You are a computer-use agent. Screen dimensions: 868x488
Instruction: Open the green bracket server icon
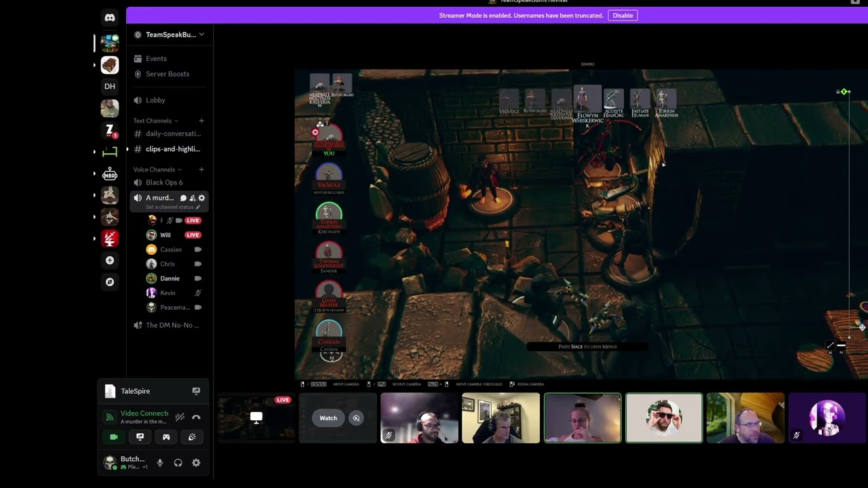click(110, 152)
